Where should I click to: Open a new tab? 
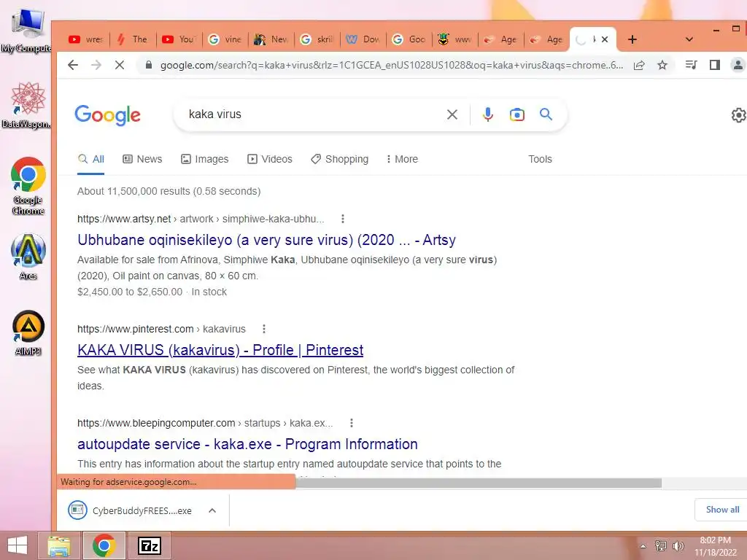632,39
